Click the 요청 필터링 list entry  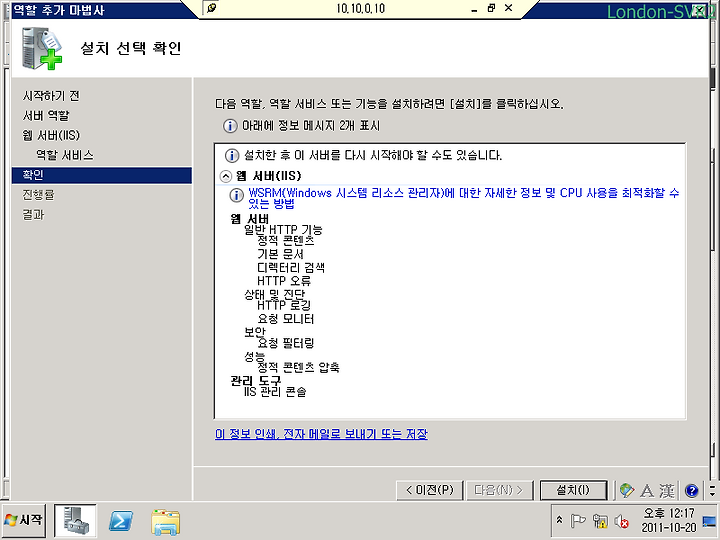(286, 343)
